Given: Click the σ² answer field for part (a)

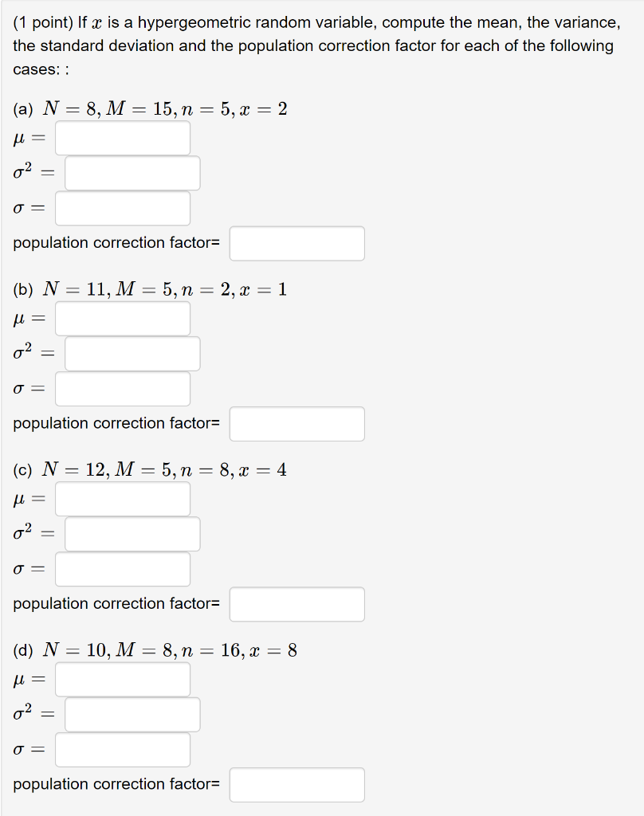Looking at the screenshot, I should pyautogui.click(x=132, y=173).
